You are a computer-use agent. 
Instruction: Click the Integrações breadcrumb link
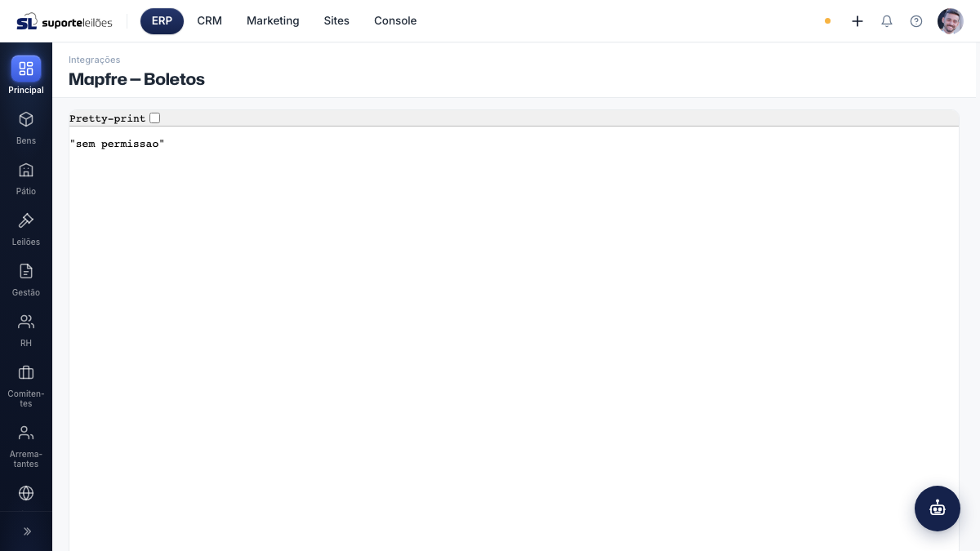(94, 60)
